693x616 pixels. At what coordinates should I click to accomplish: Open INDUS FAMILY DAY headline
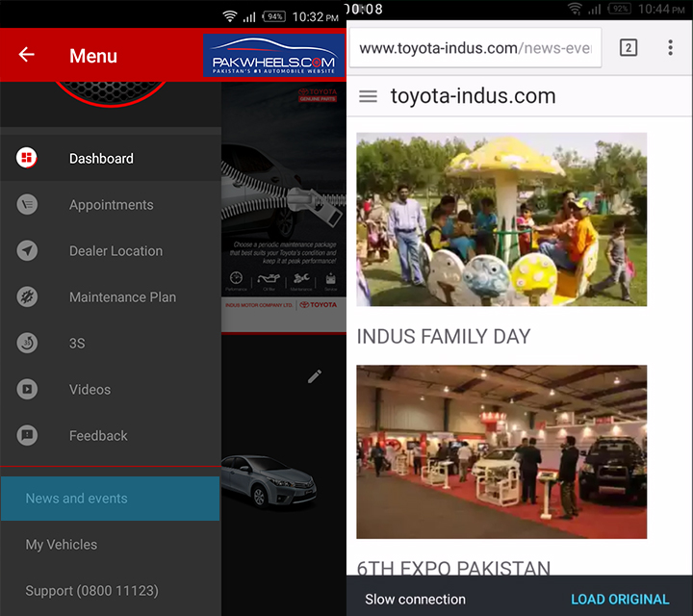[444, 337]
